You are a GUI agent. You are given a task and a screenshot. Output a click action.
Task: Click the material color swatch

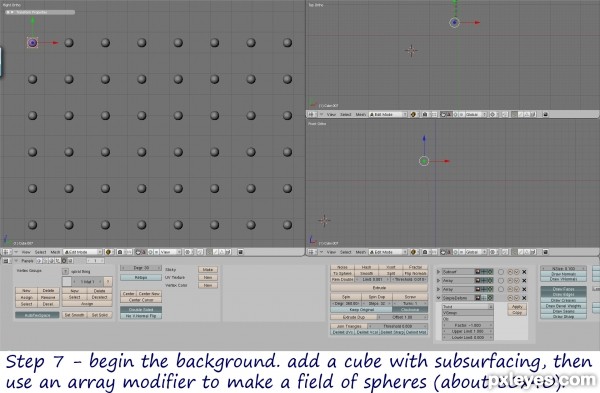pos(67,282)
